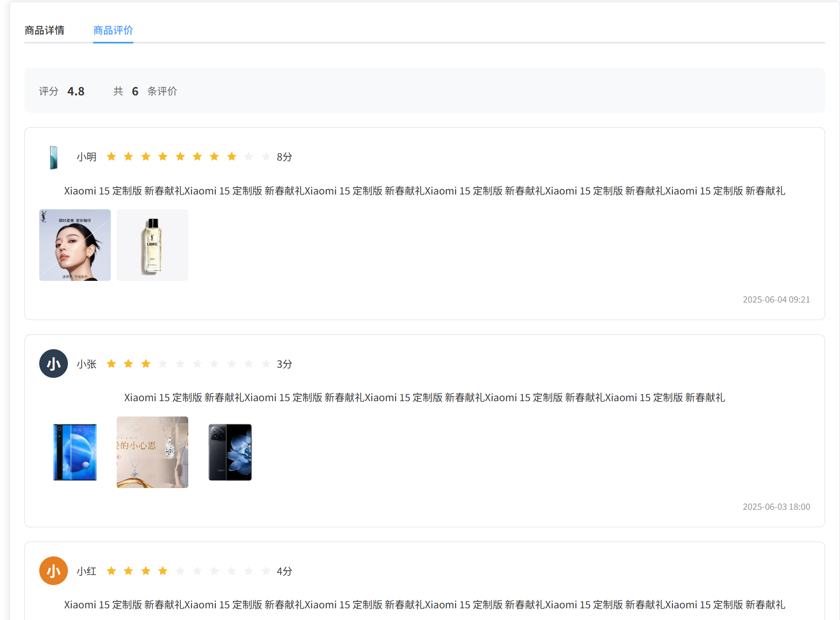Open the black phone with blue flower image

[x=230, y=452]
